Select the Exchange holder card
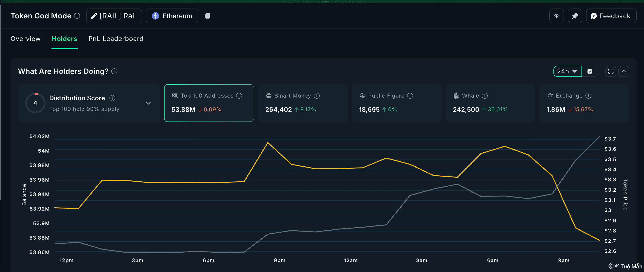 (x=584, y=103)
